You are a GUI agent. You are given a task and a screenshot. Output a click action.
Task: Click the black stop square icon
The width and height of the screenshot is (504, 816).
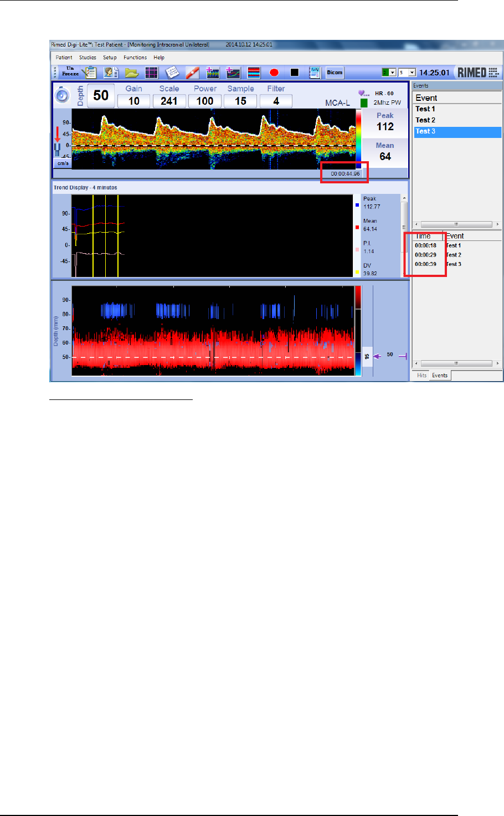tap(295, 73)
